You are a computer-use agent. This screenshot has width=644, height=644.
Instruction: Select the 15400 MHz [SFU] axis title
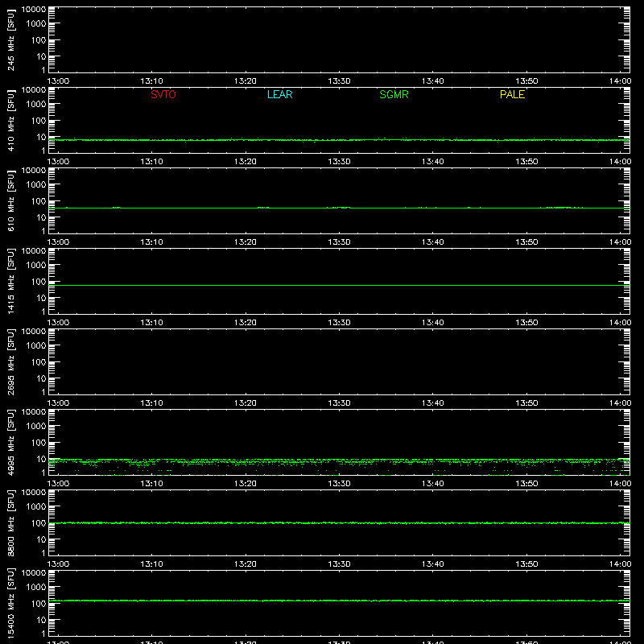[10, 603]
